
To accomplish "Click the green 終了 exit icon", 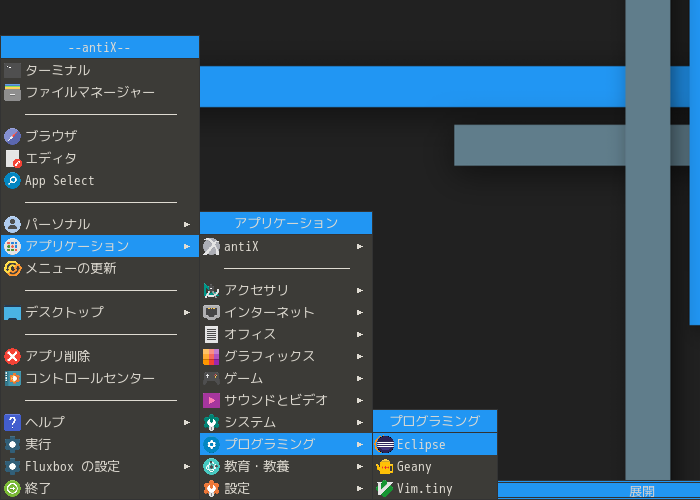I will pyautogui.click(x=12, y=488).
